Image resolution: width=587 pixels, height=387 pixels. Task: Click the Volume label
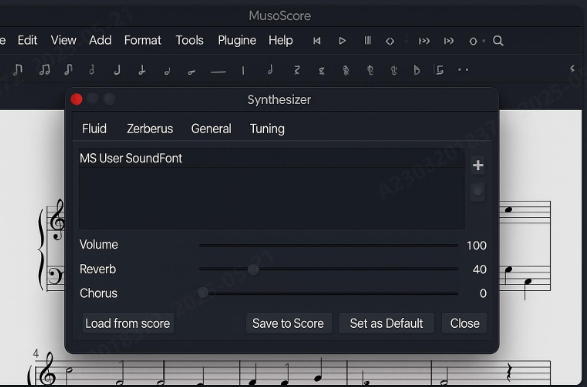(x=99, y=244)
